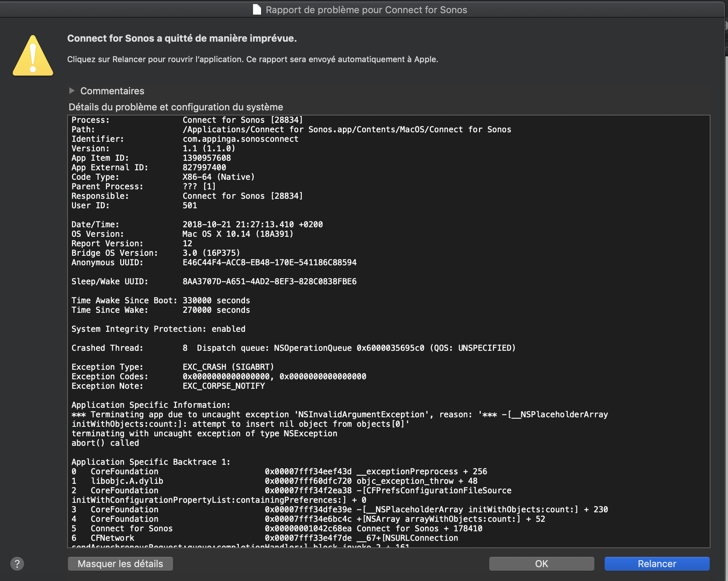
Task: Click backtrace row 6 CFNetwork
Action: (x=265, y=538)
